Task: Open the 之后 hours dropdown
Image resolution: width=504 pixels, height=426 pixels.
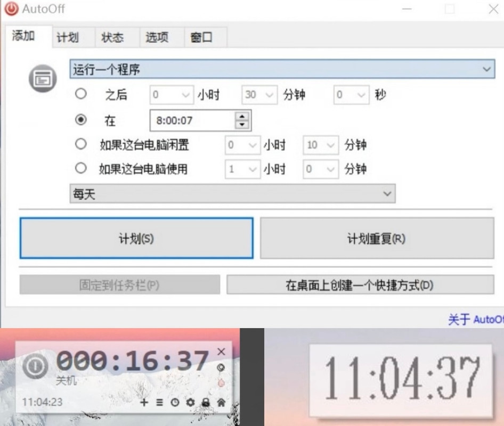Action: (172, 94)
